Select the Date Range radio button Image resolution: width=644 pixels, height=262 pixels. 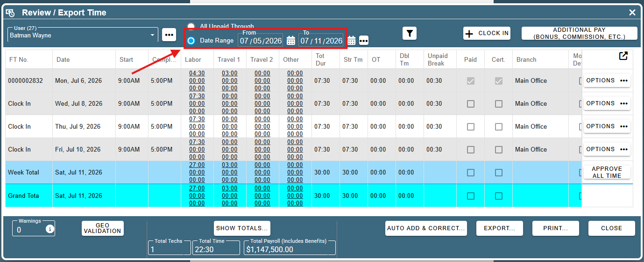(191, 41)
